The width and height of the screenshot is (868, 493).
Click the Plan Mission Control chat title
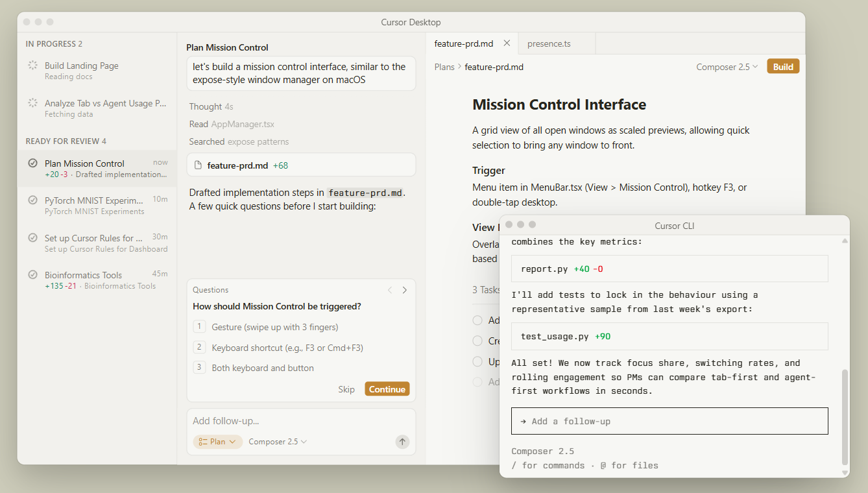(x=227, y=47)
